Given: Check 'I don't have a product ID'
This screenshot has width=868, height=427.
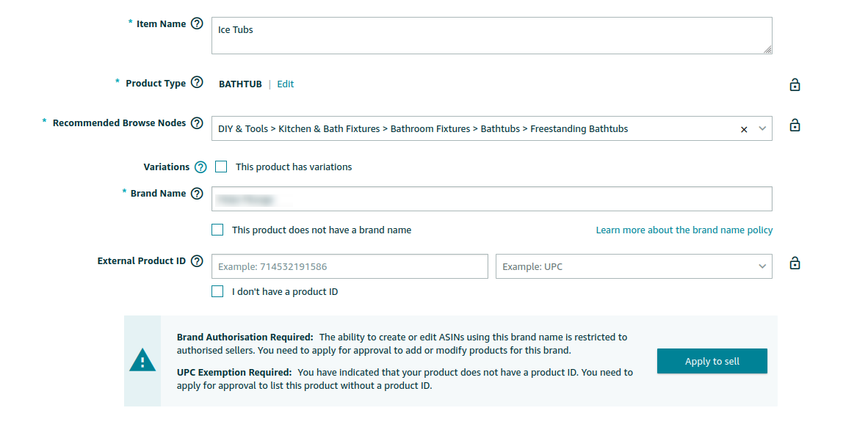Looking at the screenshot, I should pyautogui.click(x=217, y=291).
